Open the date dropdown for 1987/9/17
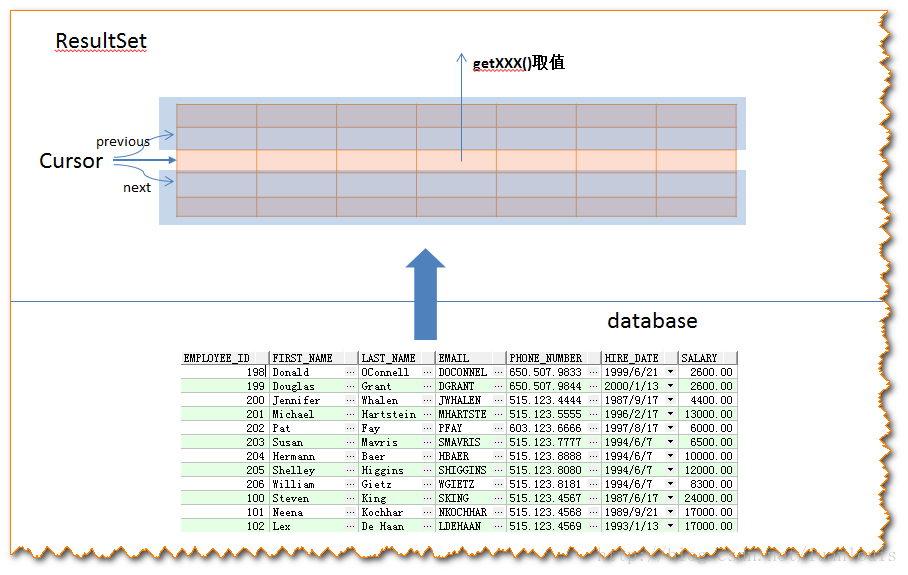The image size is (908, 575). pyautogui.click(x=670, y=400)
